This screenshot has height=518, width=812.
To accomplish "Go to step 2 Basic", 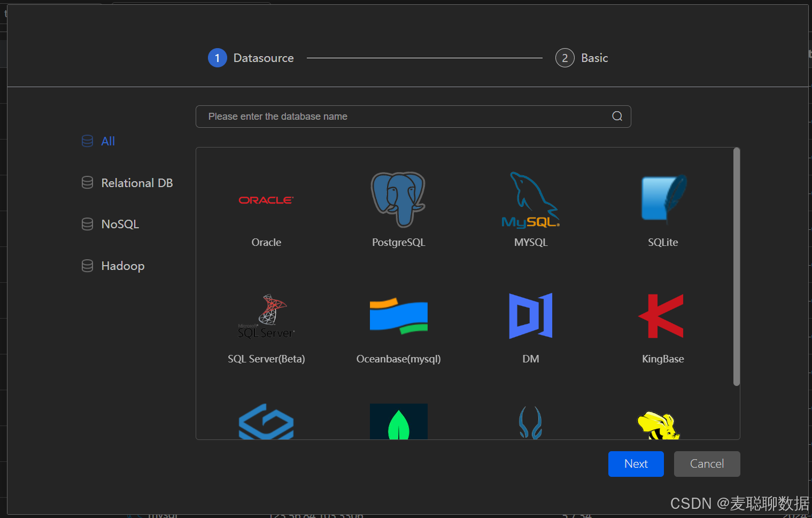I will pyautogui.click(x=582, y=58).
